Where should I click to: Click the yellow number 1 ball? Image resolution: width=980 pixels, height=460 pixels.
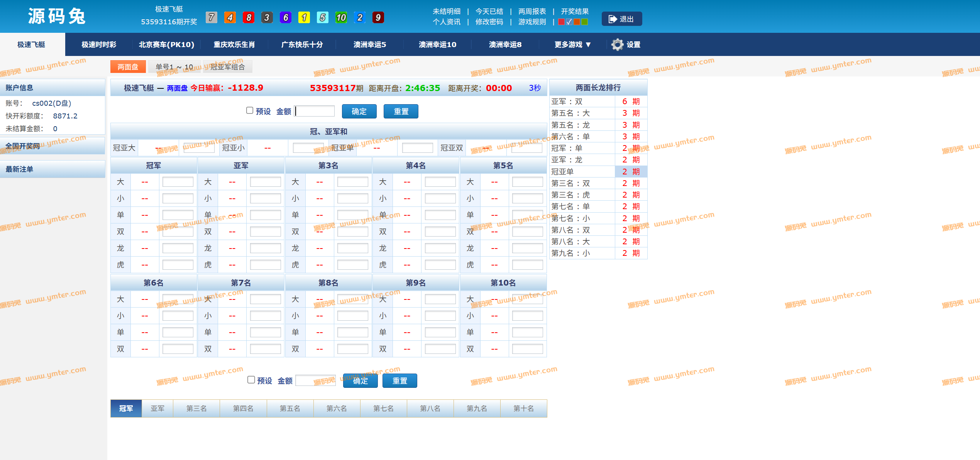pos(304,17)
